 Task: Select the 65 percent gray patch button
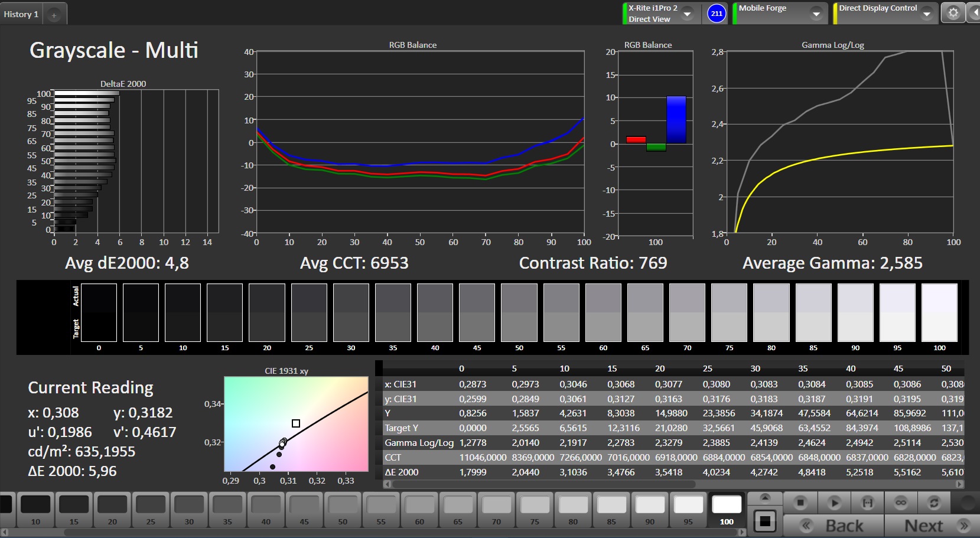tap(458, 510)
